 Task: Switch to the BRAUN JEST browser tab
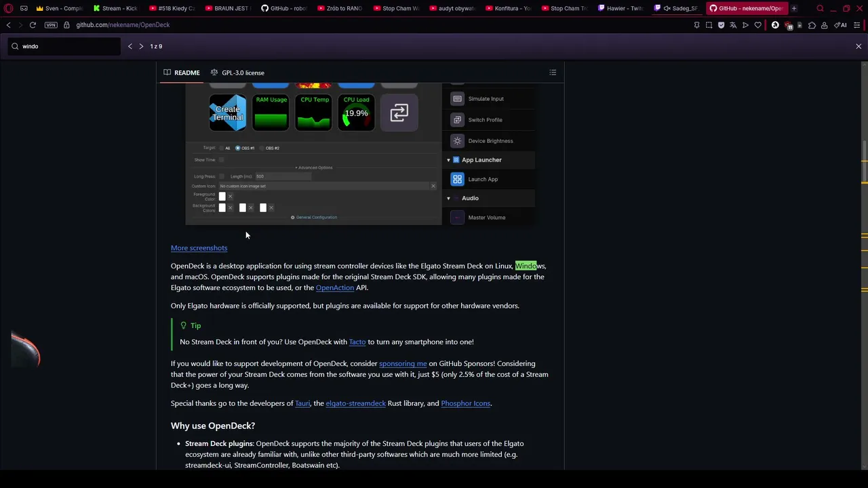226,8
